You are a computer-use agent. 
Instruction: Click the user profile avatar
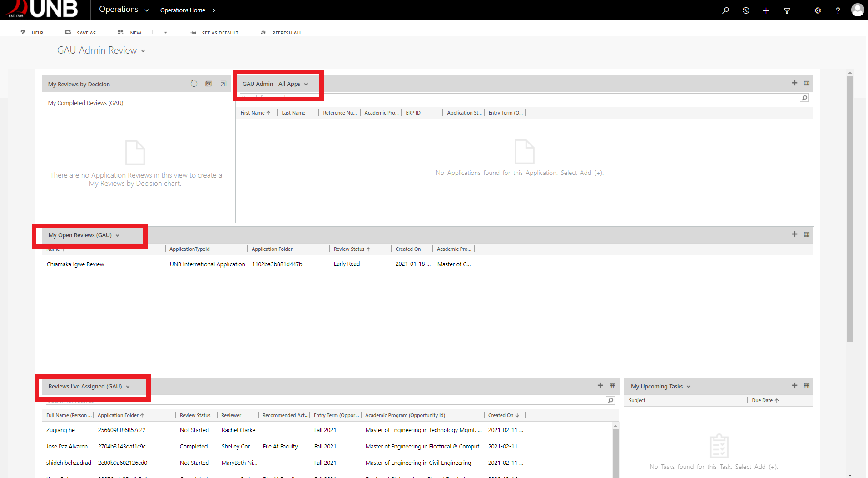tap(857, 10)
